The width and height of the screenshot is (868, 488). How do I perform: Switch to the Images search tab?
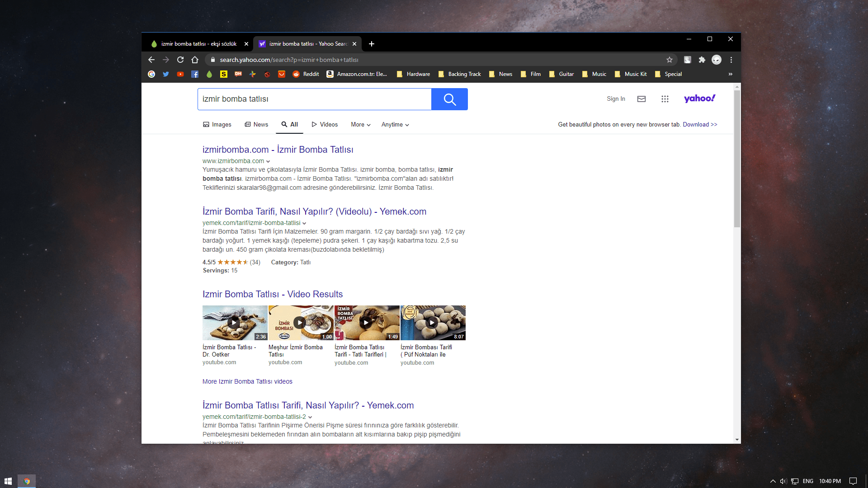[x=217, y=125]
